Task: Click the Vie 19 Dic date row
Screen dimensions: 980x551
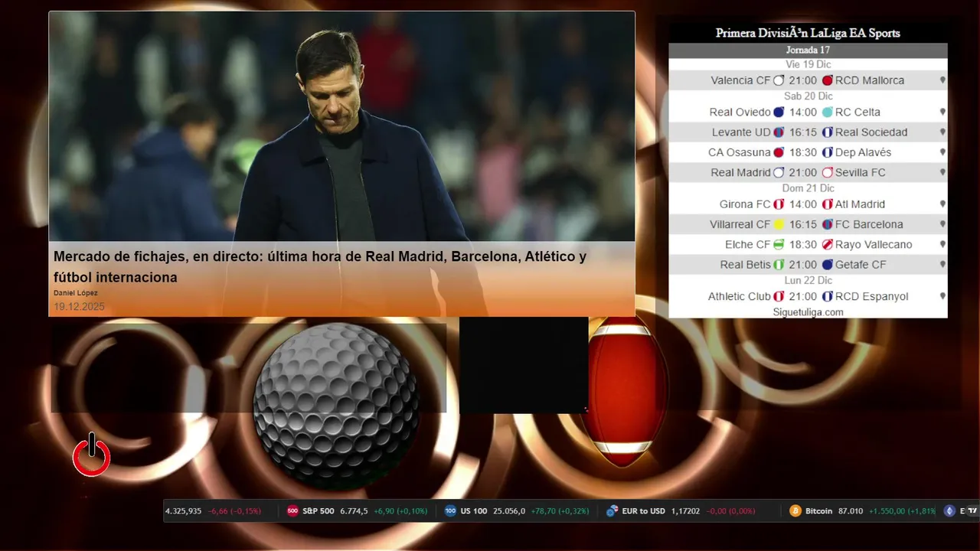Action: click(x=808, y=64)
